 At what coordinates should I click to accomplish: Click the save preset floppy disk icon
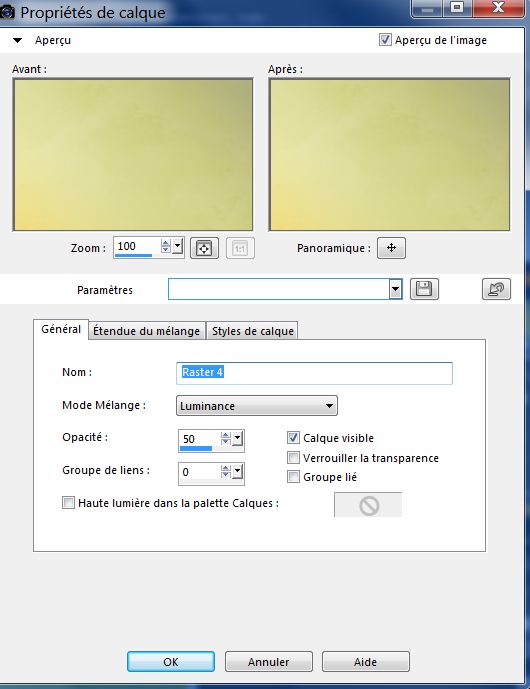click(424, 289)
